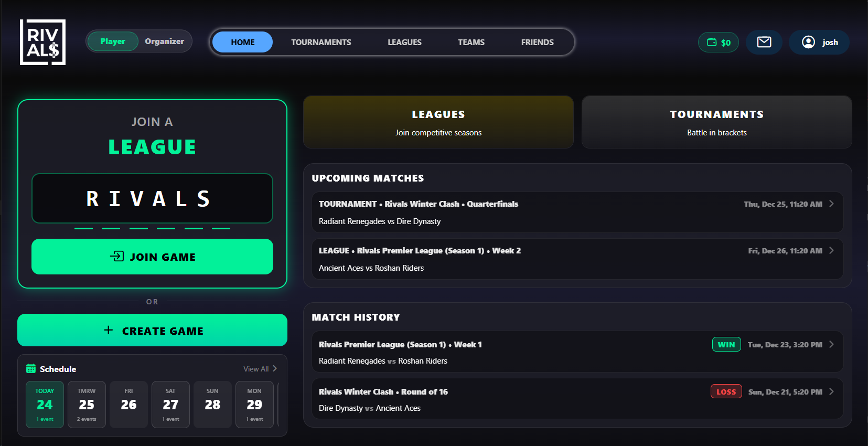Image resolution: width=868 pixels, height=446 pixels.
Task: Select Today 24 in the schedule
Action: click(x=45, y=405)
